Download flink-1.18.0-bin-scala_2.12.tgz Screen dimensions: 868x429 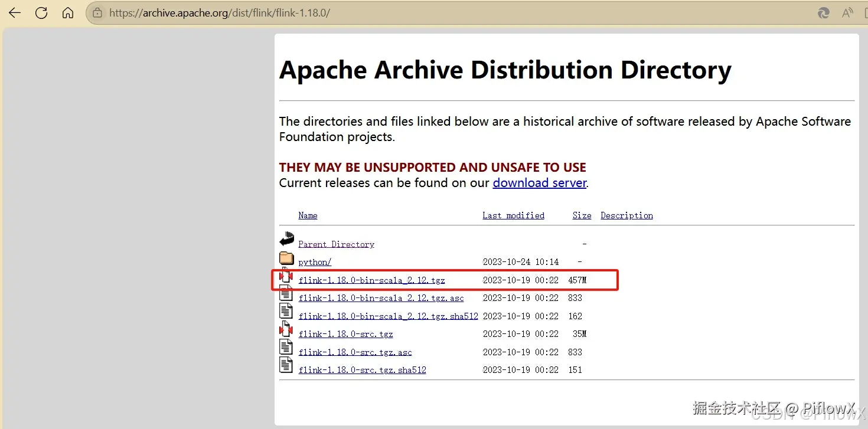[x=371, y=280]
